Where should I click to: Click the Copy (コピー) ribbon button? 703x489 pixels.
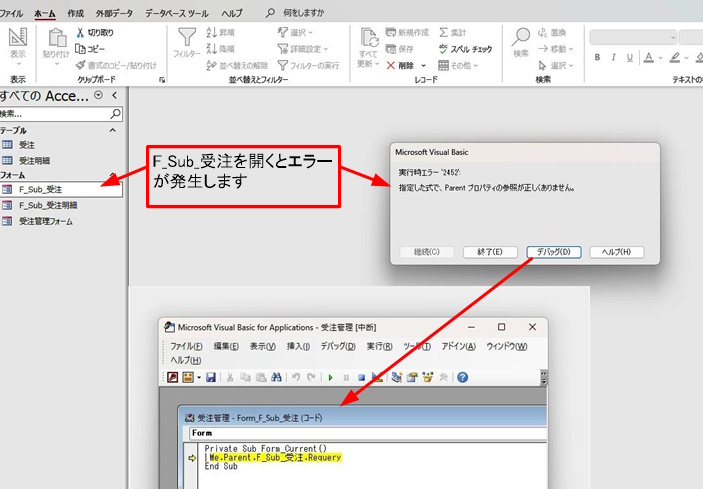pyautogui.click(x=90, y=48)
